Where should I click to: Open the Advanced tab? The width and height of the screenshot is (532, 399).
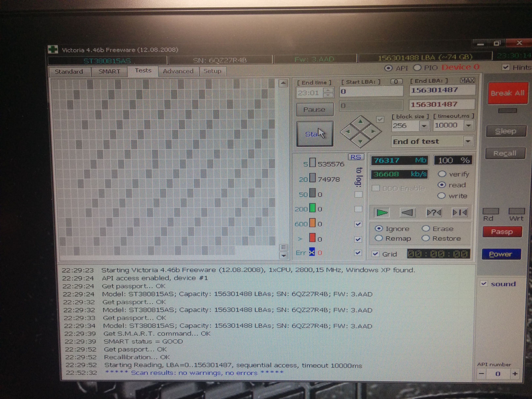178,71
